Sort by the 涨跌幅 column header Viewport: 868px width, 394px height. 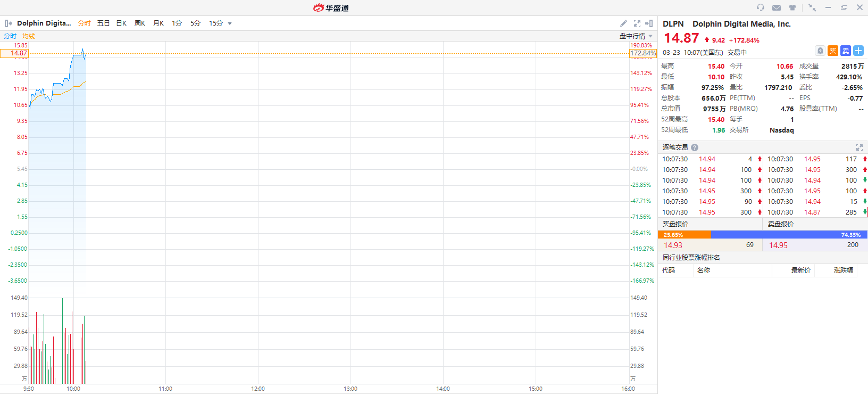click(x=844, y=270)
